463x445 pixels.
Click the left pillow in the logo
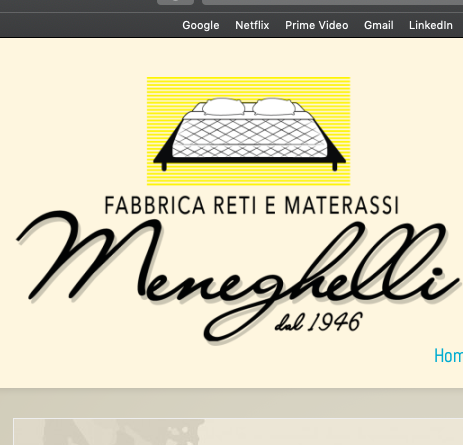(x=223, y=107)
